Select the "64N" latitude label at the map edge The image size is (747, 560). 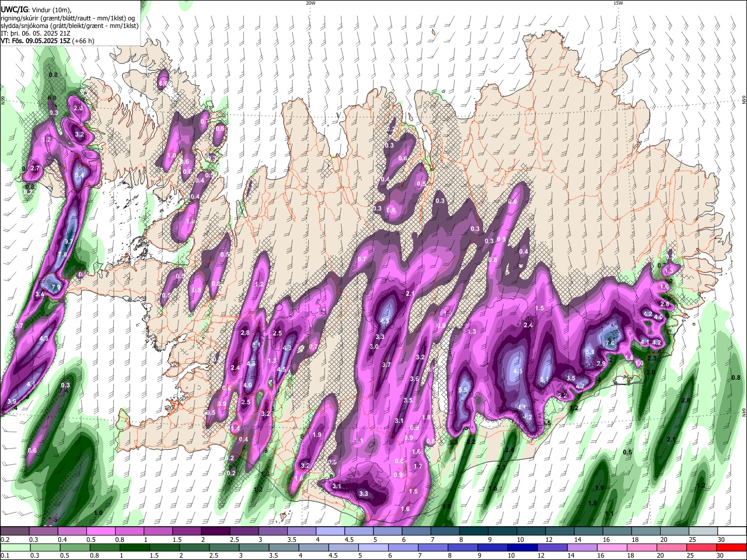(x=744, y=412)
